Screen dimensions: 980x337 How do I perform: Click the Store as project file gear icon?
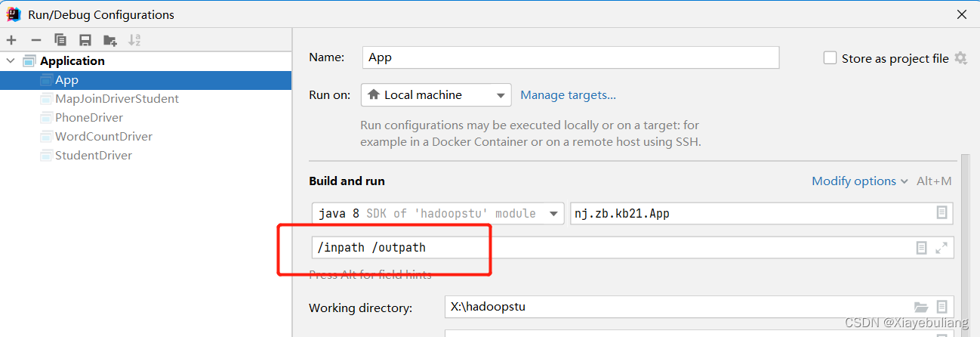tap(960, 58)
